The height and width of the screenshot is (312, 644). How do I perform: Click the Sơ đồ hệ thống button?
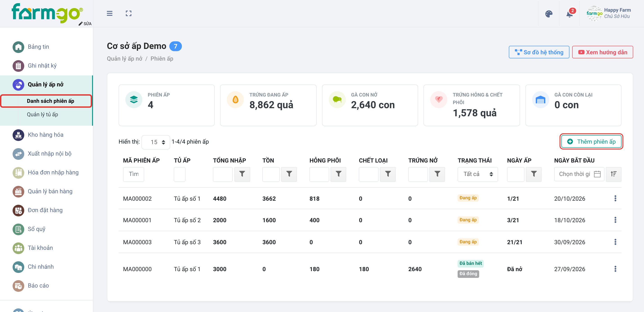[539, 52]
